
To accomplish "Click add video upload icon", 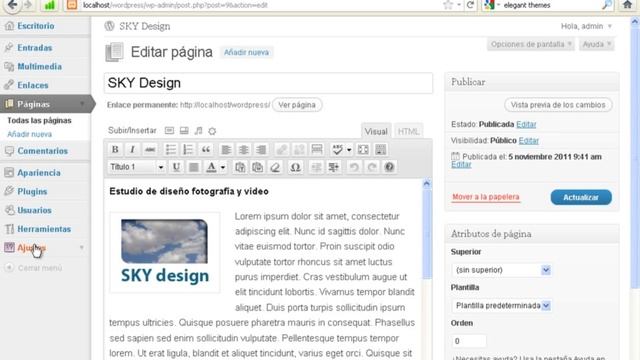I will point(184,131).
